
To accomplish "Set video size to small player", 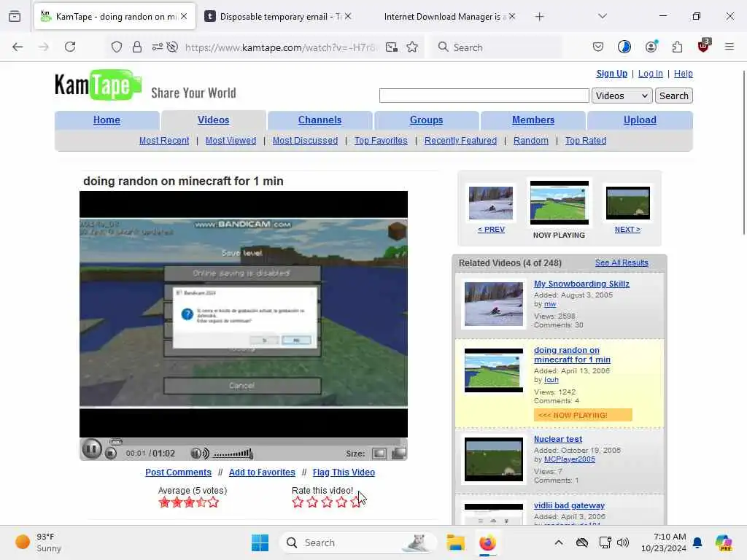I will (379, 454).
